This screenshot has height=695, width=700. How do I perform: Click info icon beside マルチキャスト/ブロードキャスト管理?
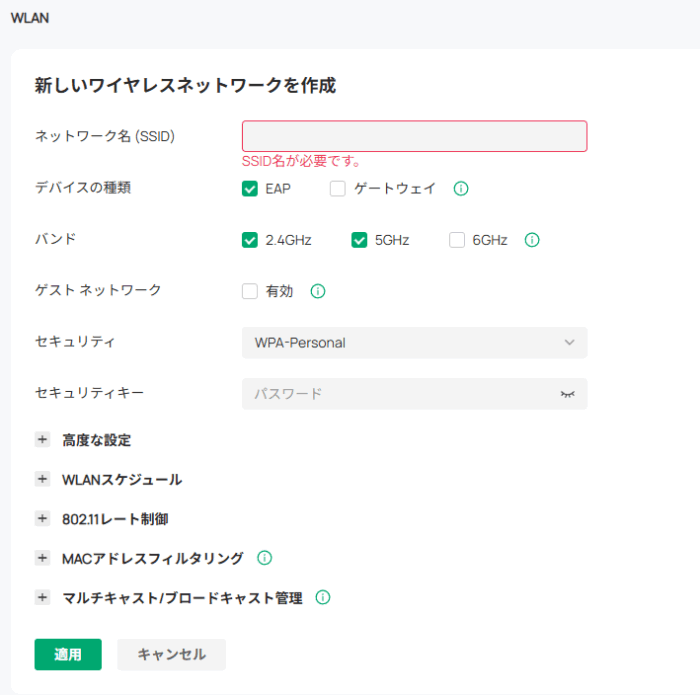coord(323,597)
